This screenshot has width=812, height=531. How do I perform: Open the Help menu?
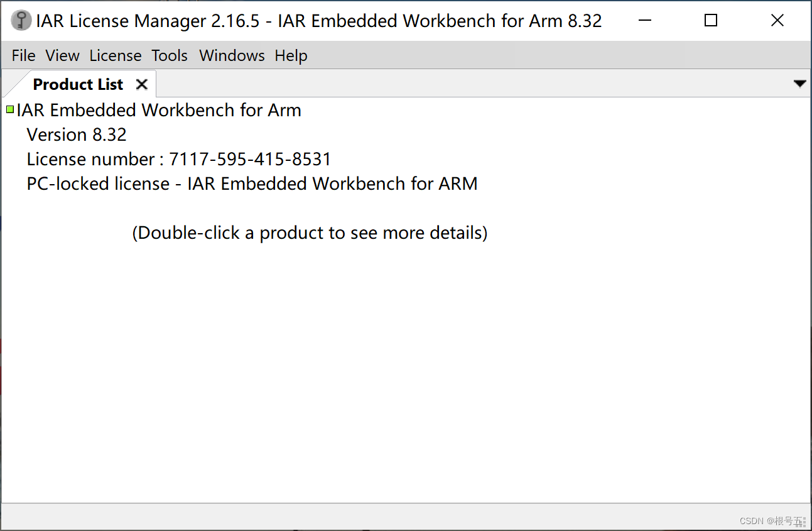coord(291,56)
